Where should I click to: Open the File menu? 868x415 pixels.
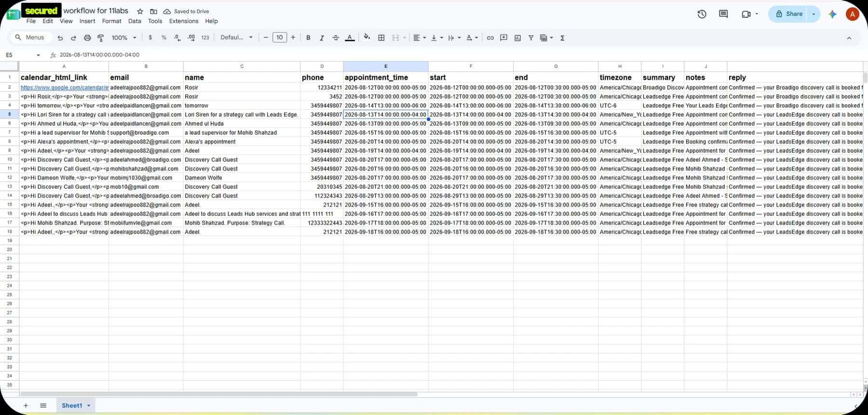[x=31, y=21]
